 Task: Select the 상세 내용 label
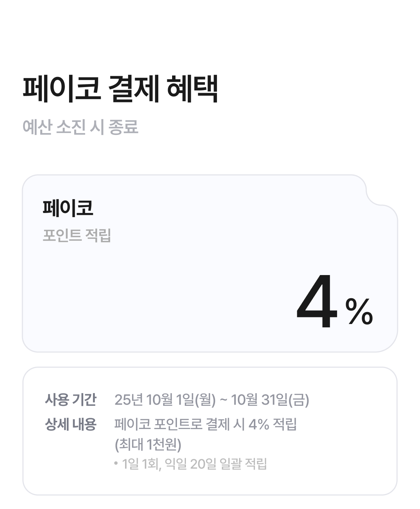click(71, 424)
